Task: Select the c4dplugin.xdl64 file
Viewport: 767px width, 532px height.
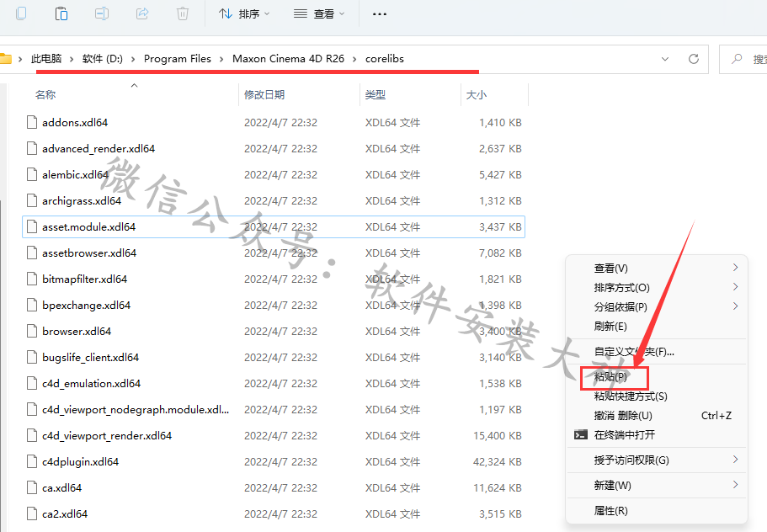Action: coord(80,462)
